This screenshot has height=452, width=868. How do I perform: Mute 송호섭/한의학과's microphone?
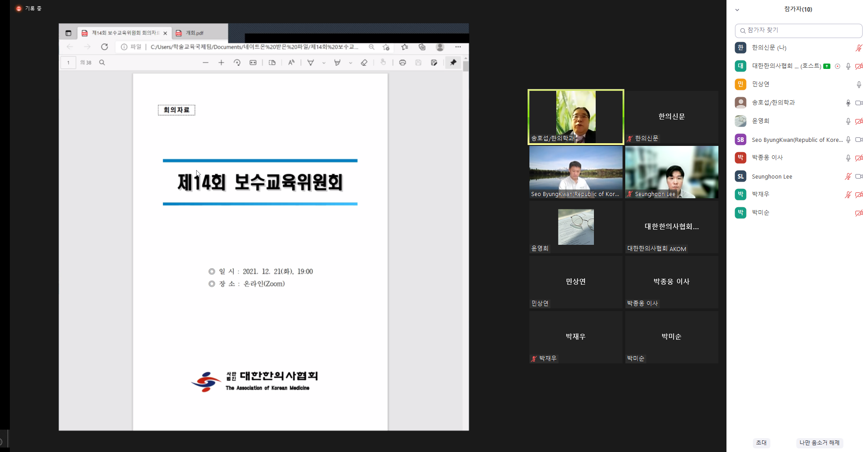pos(848,102)
